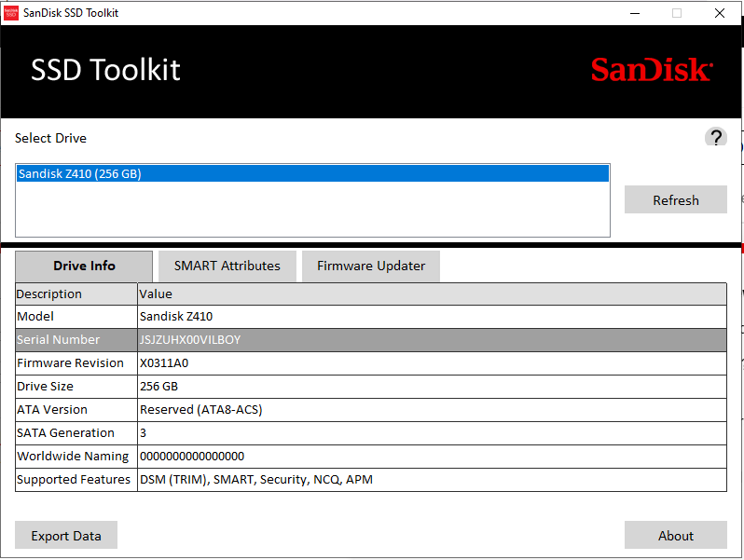Open the SMART Attributes tab
The image size is (744, 560).
pos(227,266)
